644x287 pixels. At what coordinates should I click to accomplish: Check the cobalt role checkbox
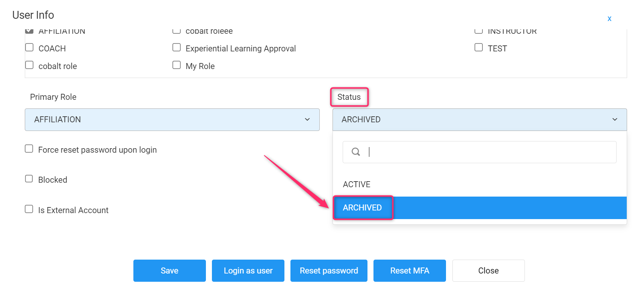[x=29, y=65]
